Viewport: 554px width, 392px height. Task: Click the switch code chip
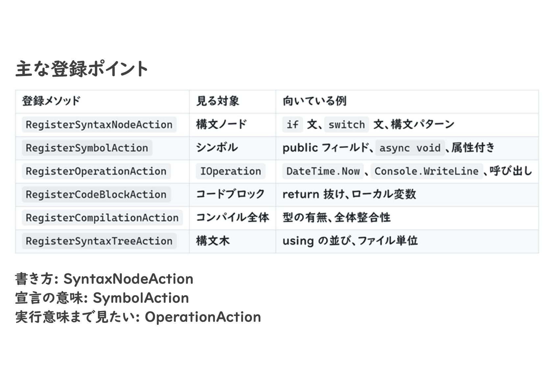346,125
